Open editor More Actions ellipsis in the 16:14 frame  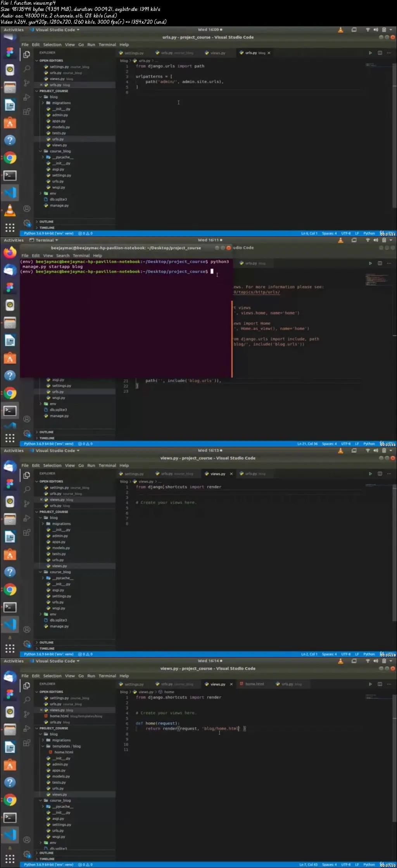coord(389,684)
